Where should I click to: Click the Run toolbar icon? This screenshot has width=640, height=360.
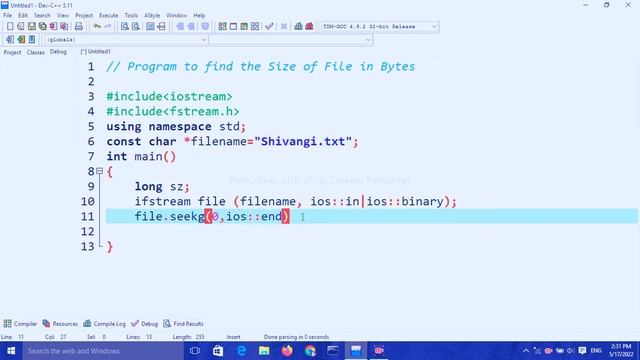coord(233,27)
